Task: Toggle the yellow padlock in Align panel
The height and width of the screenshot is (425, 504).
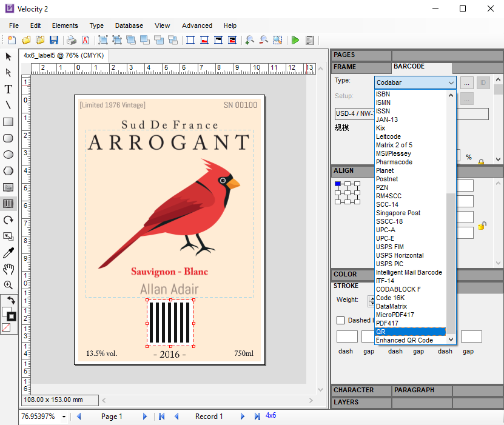Action: click(x=482, y=226)
